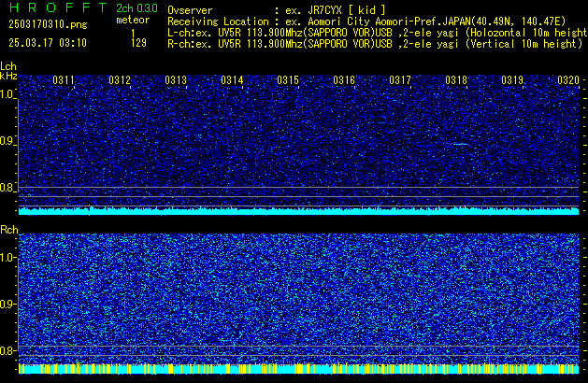This screenshot has width=588, height=383.
Task: Click the '2ch 0.3.0' version label
Action: point(136,8)
